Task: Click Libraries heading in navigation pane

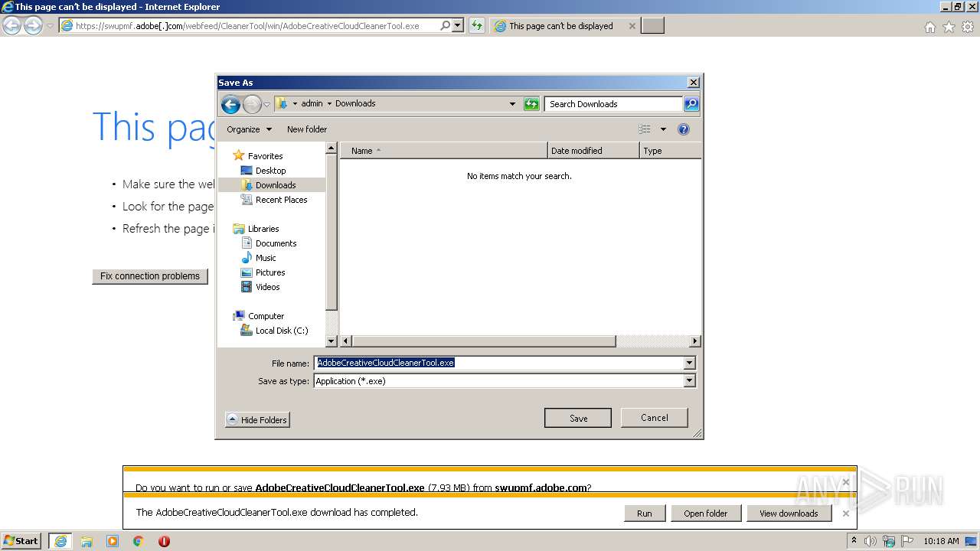Action: click(x=263, y=229)
